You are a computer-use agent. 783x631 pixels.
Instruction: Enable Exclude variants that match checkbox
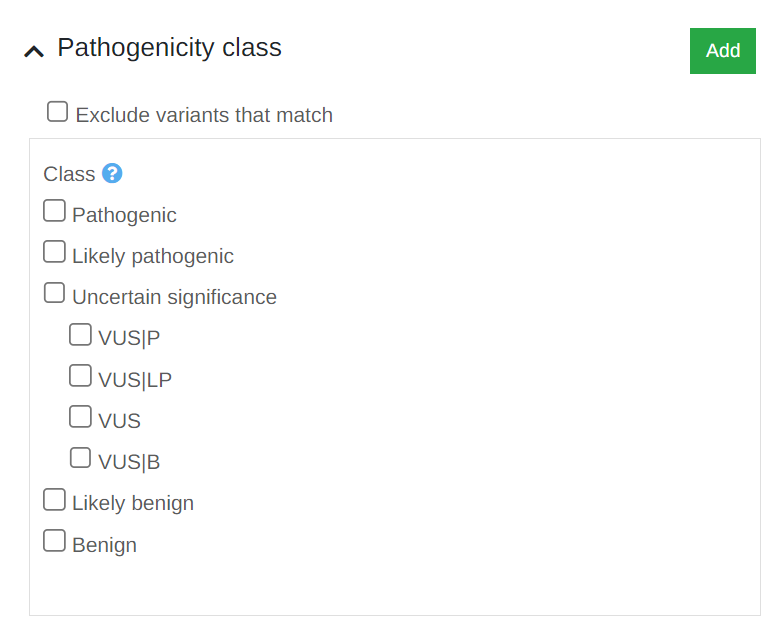[58, 111]
